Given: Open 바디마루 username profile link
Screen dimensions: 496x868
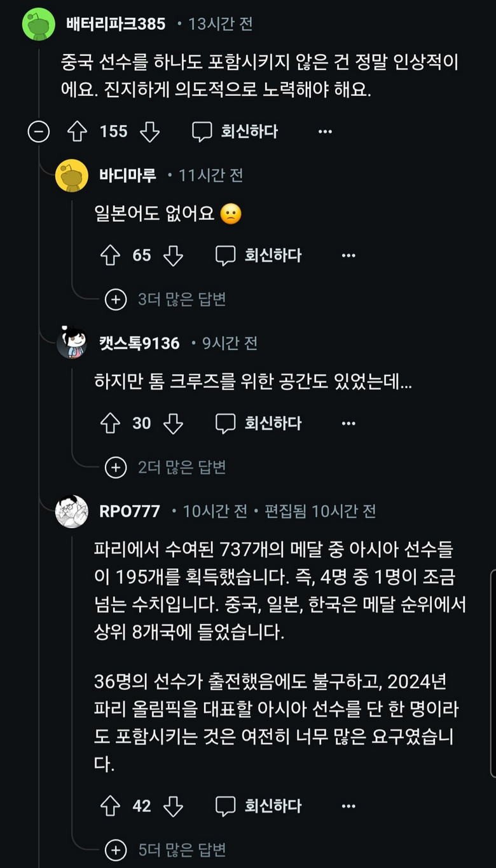Looking at the screenshot, I should [x=127, y=175].
